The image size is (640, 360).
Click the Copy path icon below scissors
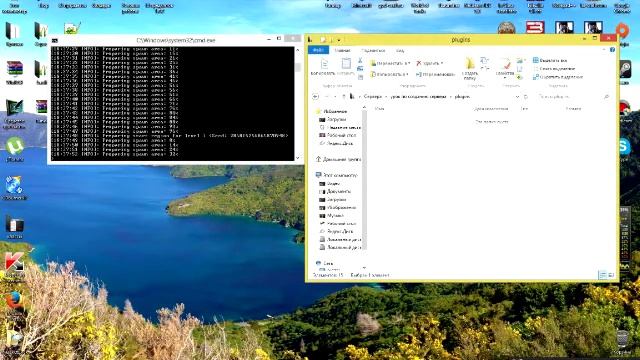point(360,69)
